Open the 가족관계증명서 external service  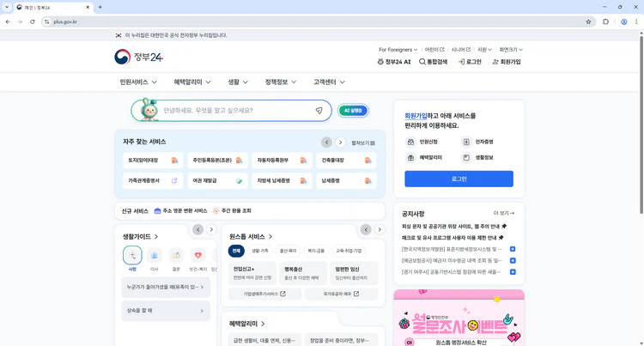[153, 180]
